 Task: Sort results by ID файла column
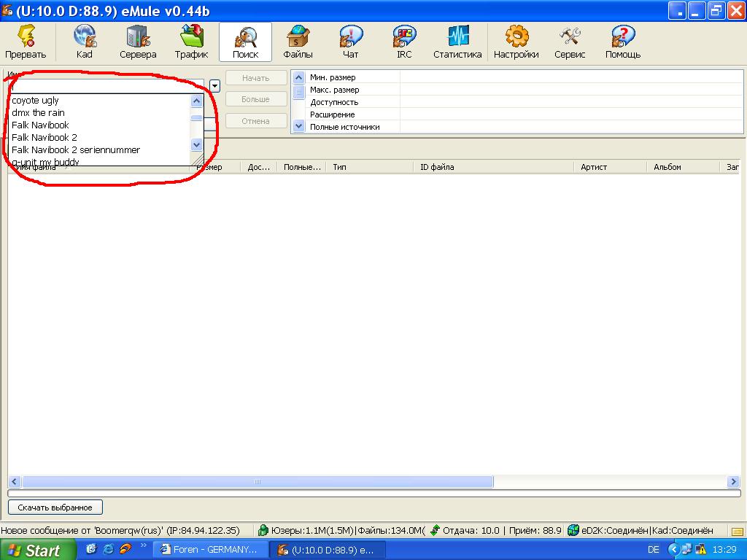438,167
